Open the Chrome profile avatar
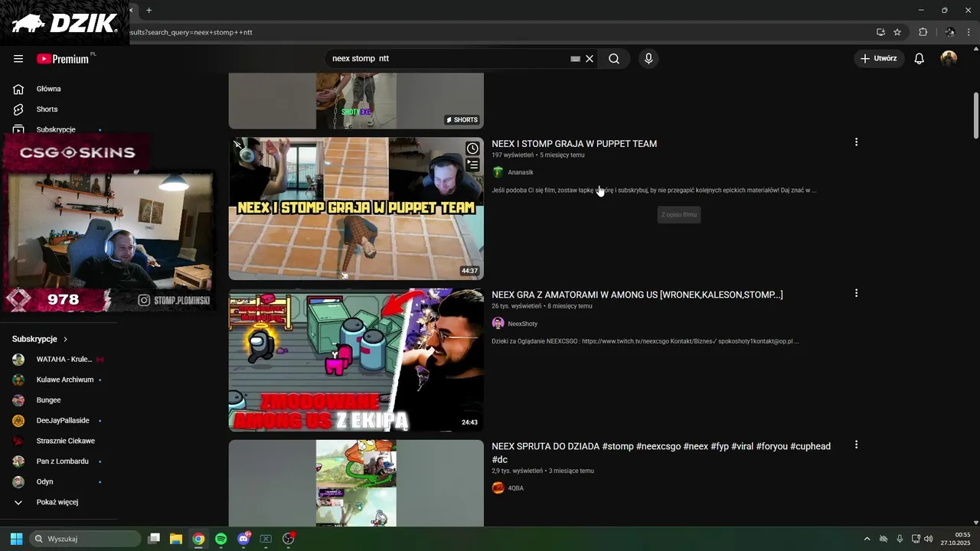The width and height of the screenshot is (980, 551). pyautogui.click(x=950, y=32)
